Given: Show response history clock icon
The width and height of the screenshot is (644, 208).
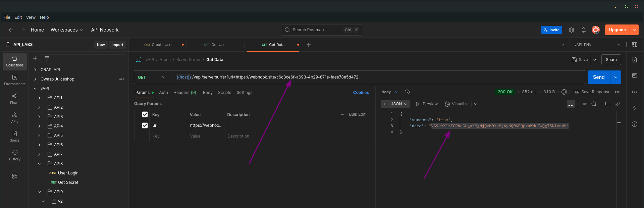Looking at the screenshot, I should click(407, 92).
